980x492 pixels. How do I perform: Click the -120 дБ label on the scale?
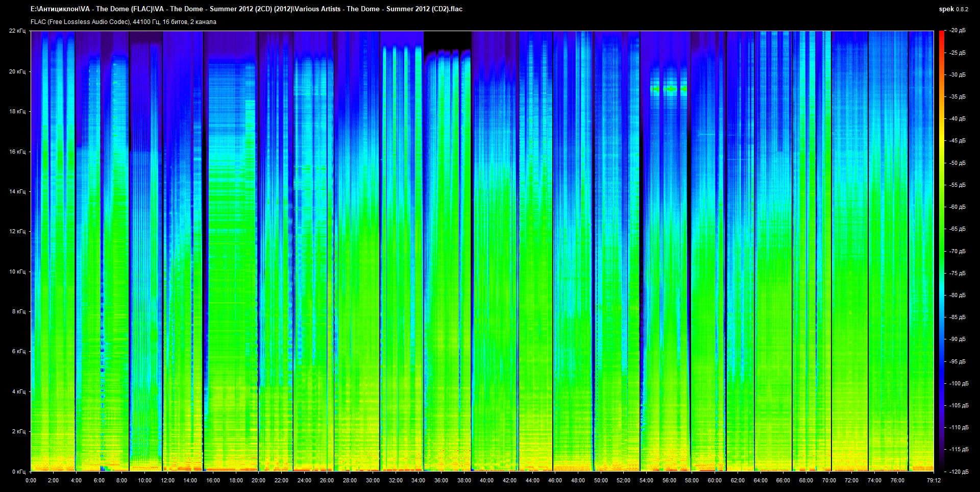[958, 472]
